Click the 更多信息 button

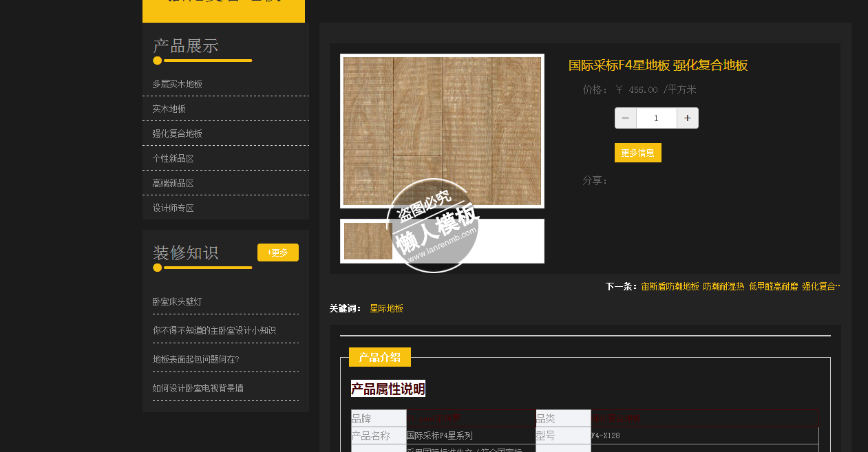click(637, 153)
